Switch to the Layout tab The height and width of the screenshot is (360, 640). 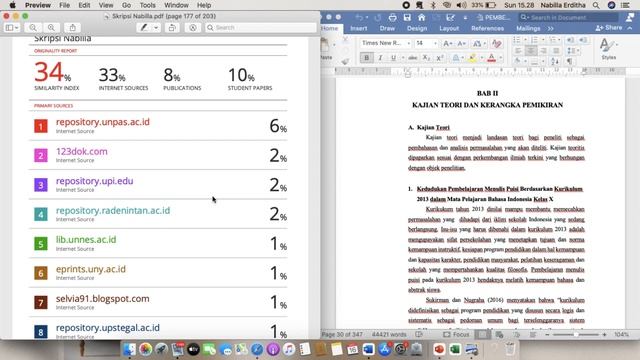click(x=449, y=28)
